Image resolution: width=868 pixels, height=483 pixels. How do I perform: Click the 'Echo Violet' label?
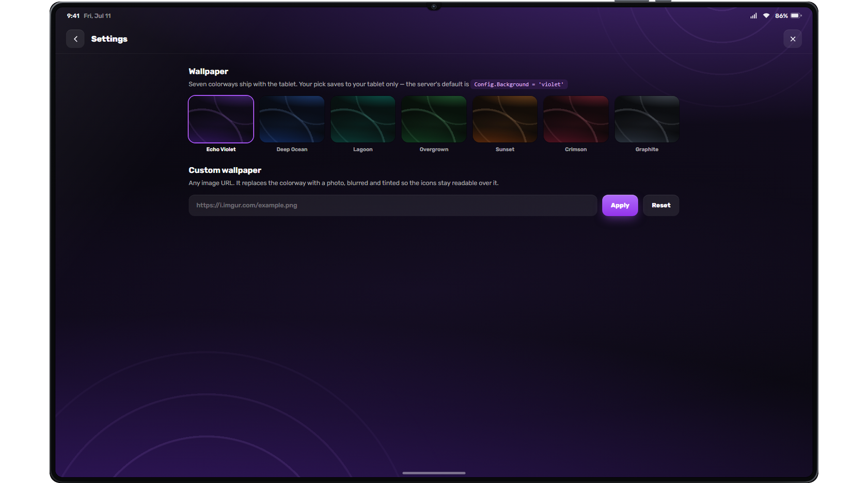(221, 149)
